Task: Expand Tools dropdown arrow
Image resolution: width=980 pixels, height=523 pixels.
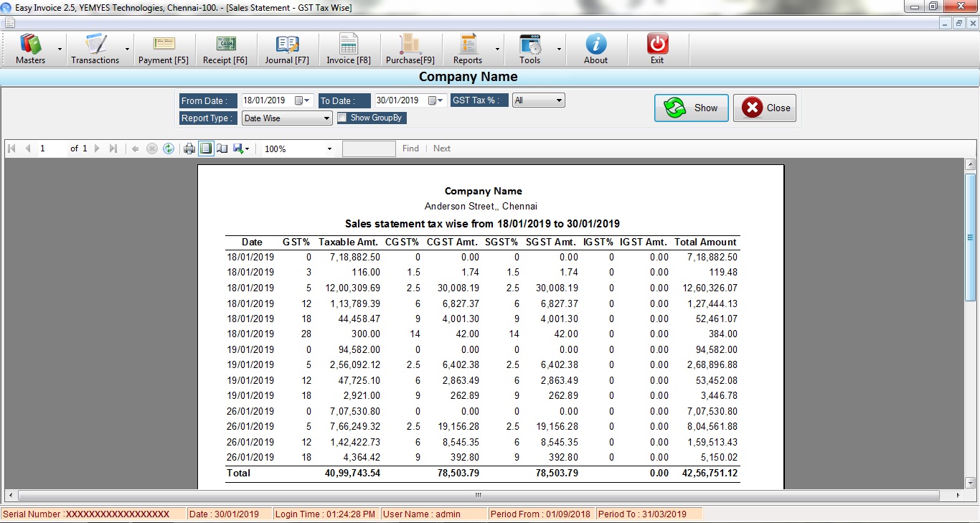Action: pyautogui.click(x=560, y=50)
